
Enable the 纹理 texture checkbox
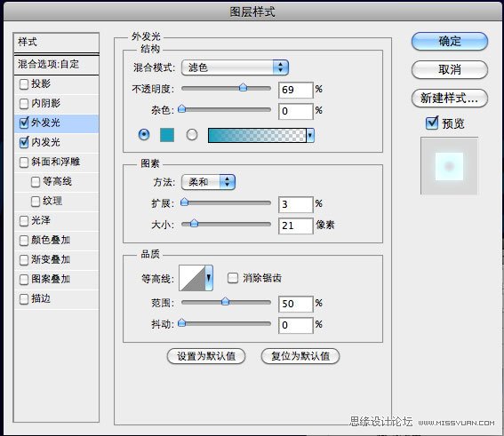[x=36, y=202]
